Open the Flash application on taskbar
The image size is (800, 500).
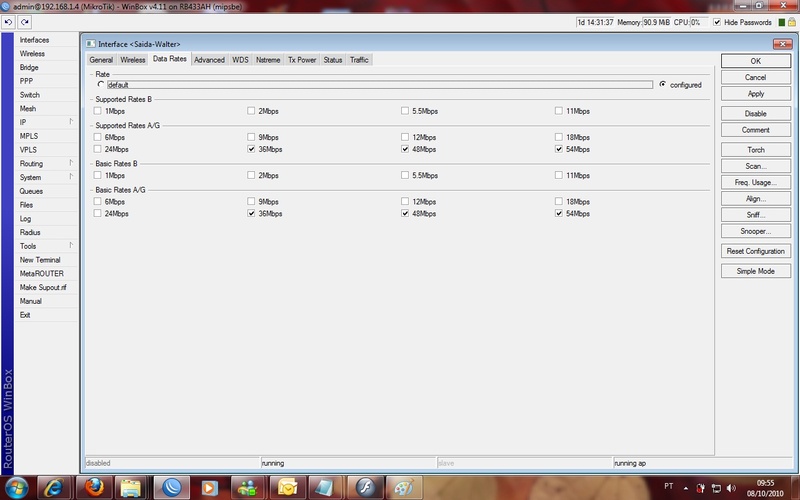365,488
